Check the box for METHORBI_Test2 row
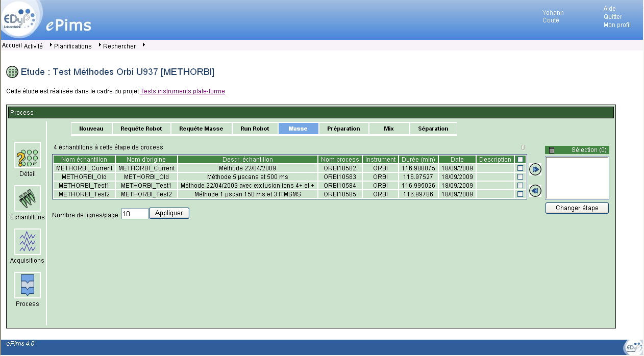The height and width of the screenshot is (356, 644). click(521, 194)
